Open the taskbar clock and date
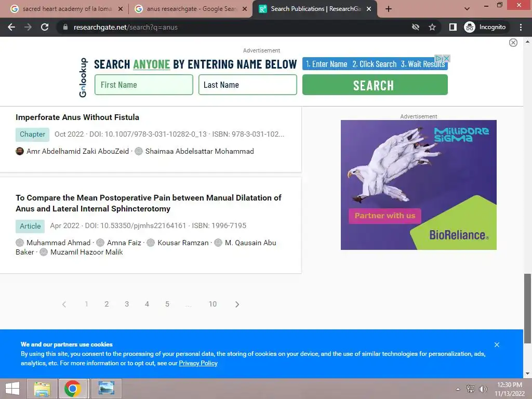This screenshot has height=399, width=532. 510,389
